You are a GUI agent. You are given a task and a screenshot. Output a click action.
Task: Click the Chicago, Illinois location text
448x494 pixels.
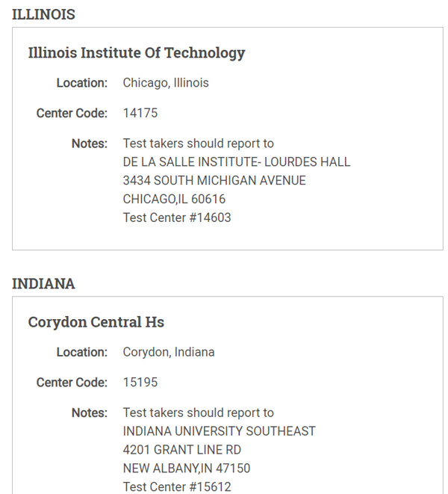166,83
